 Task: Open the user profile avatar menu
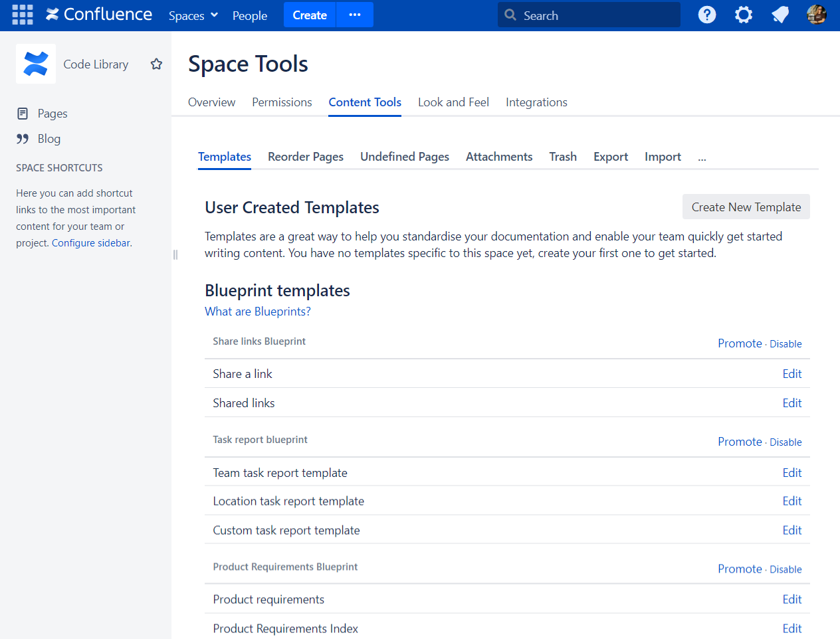click(x=816, y=15)
